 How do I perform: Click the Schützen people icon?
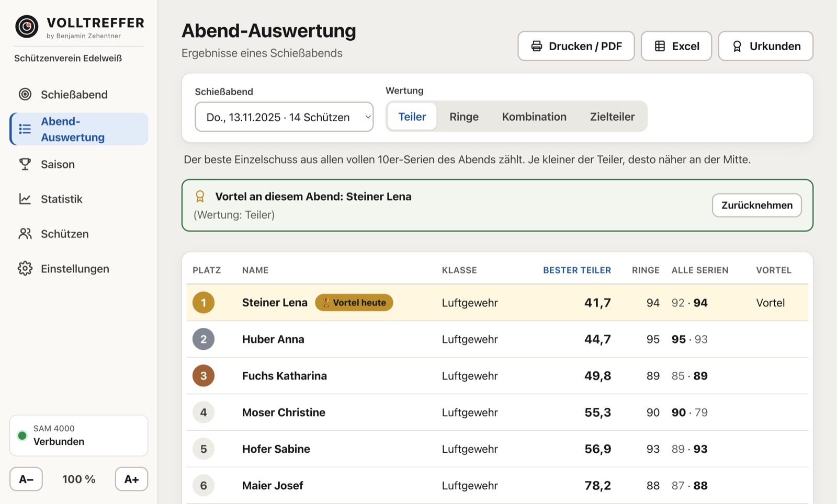point(25,234)
